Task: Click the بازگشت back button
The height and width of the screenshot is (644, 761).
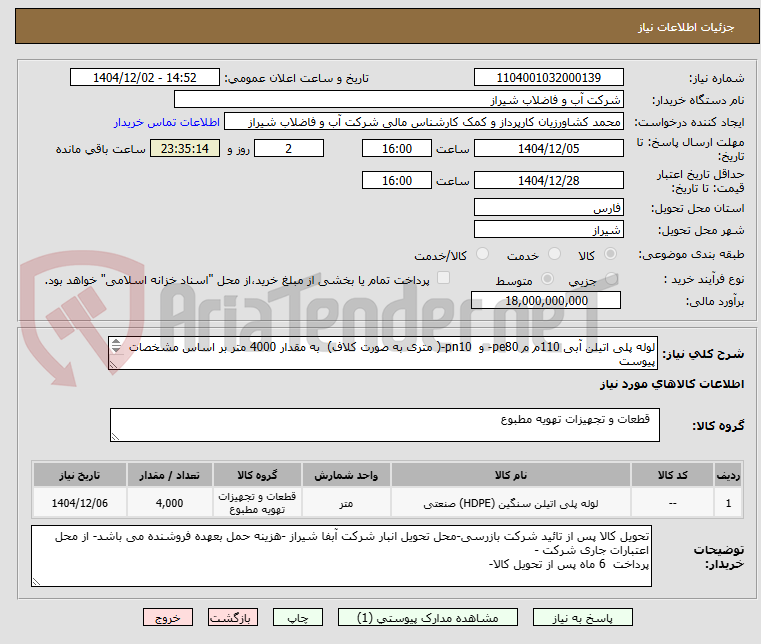Action: click(233, 618)
